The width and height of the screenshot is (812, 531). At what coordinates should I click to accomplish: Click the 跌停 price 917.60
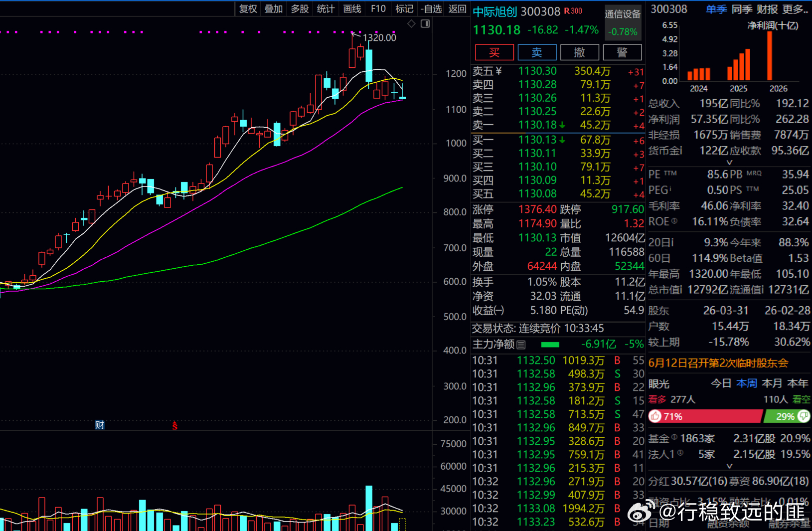click(628, 209)
